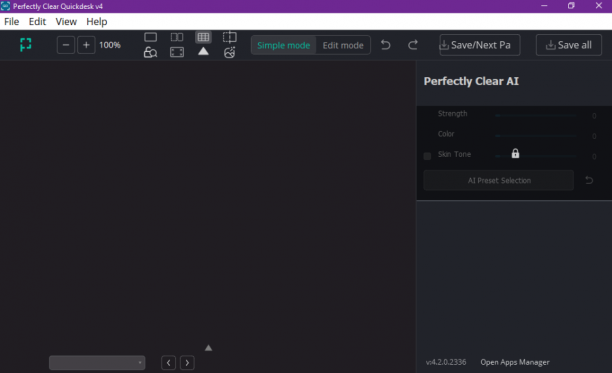
Task: Close the Perfectly Clear Quickdesk window
Action: (x=599, y=6)
